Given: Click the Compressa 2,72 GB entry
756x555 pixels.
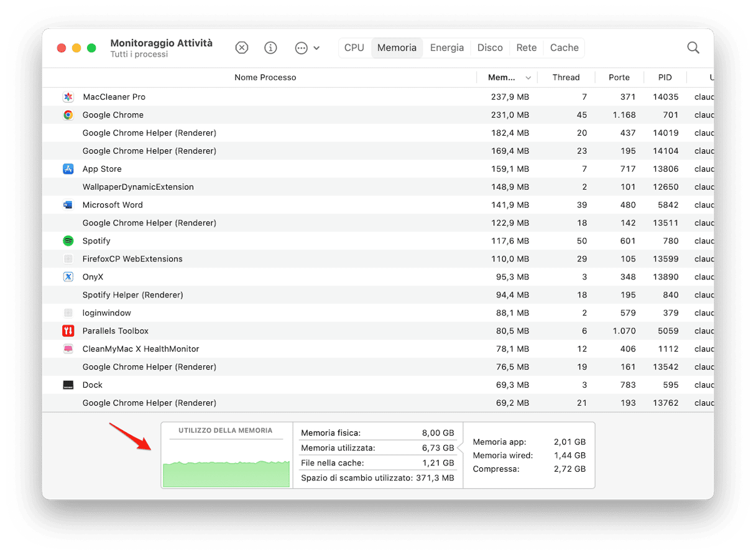Looking at the screenshot, I should point(529,469).
